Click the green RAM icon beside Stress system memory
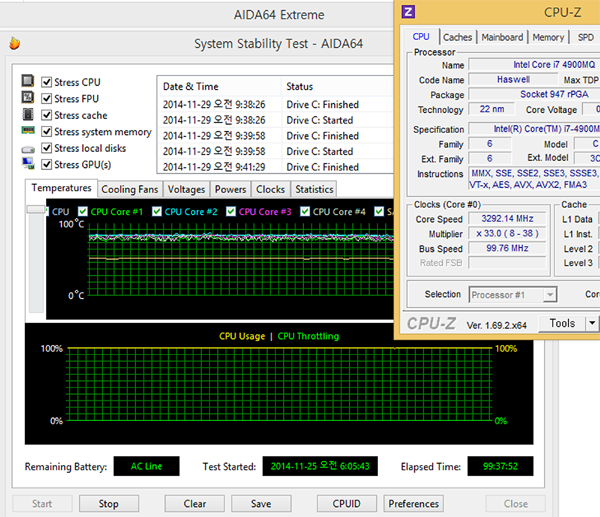Viewport: 600px width, 517px height. tap(28, 130)
